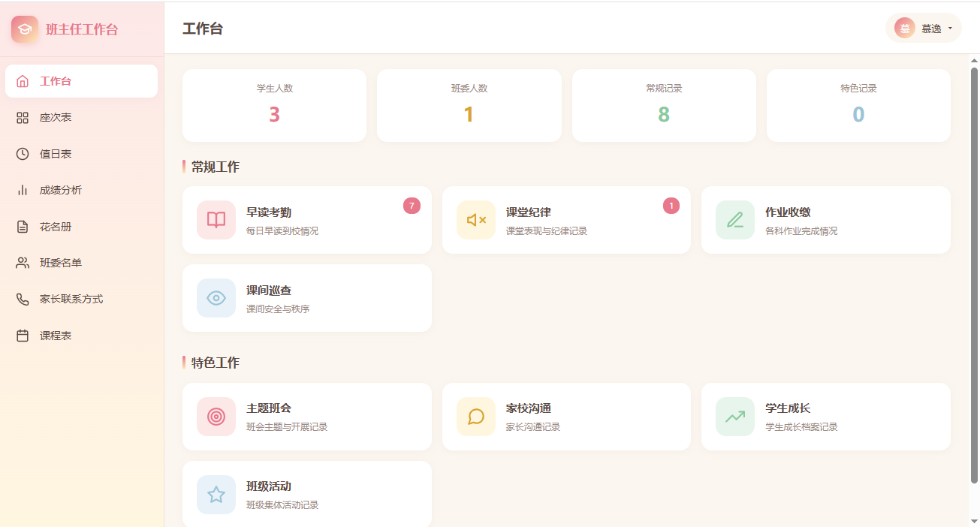Select the muted speaker 课堂纪律 icon
The height and width of the screenshot is (527, 980).
(476, 220)
